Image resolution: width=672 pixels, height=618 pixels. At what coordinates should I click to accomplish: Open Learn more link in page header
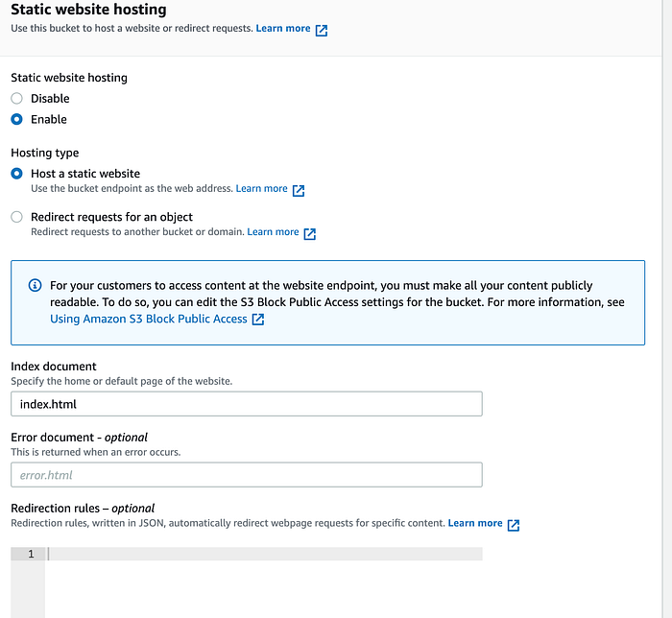(x=283, y=28)
